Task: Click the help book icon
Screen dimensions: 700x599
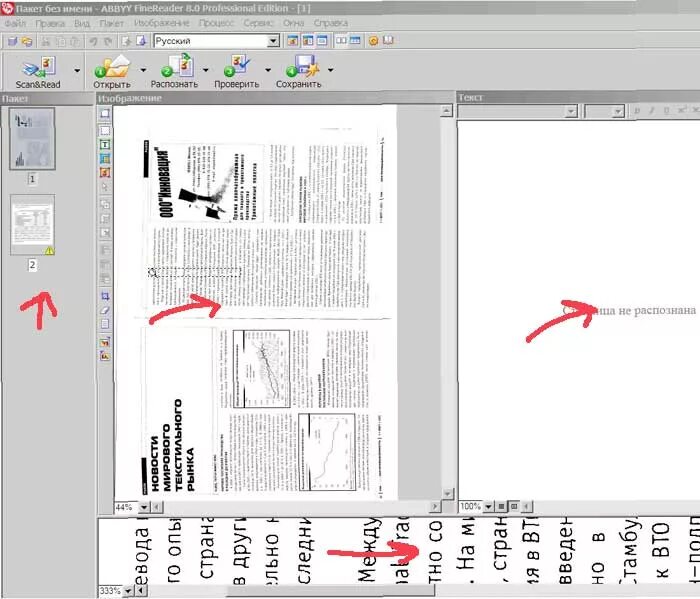Action: 388,41
